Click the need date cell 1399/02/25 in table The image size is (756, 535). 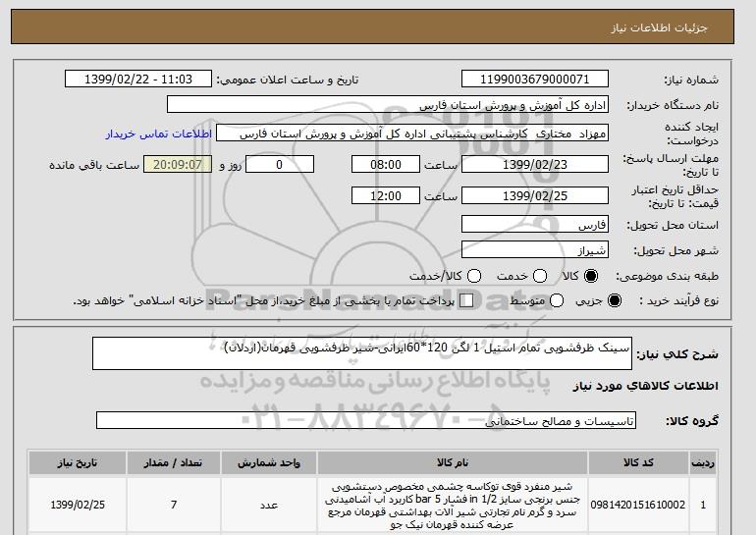(78, 505)
